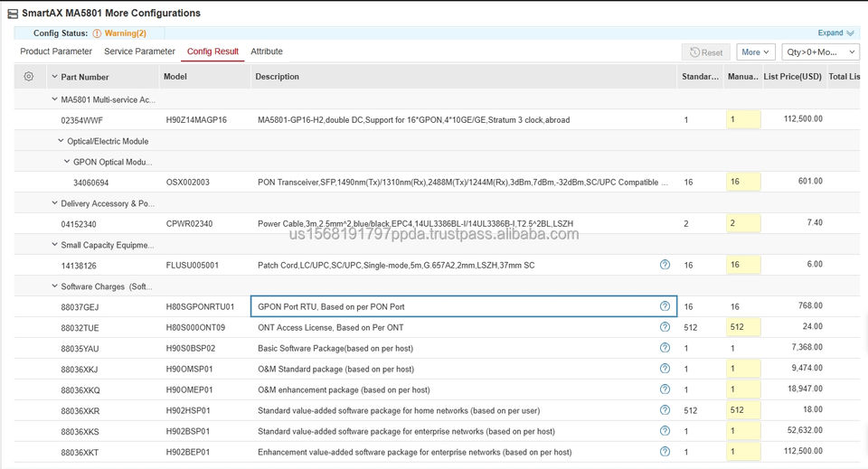Screen dimensions: 868x469
Task: Collapse the MA5801 Multi-service tree group
Action: coord(54,99)
